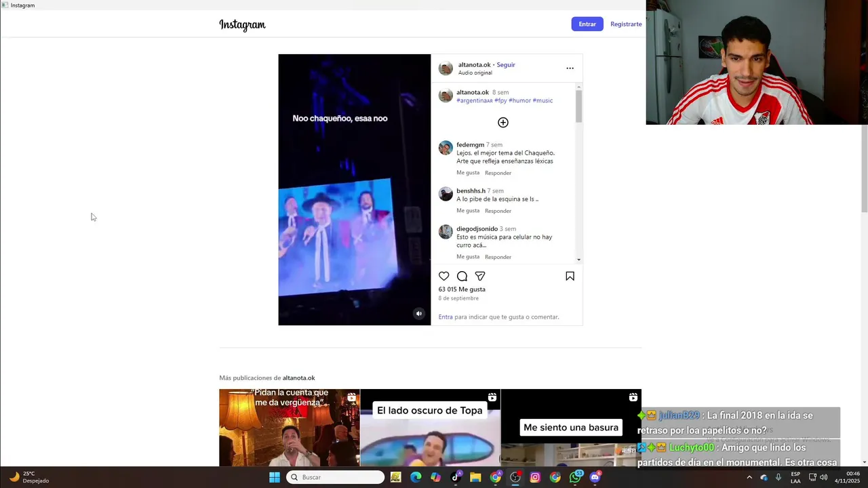
Task: Open TikTok from the taskbar
Action: pyautogui.click(x=456, y=477)
